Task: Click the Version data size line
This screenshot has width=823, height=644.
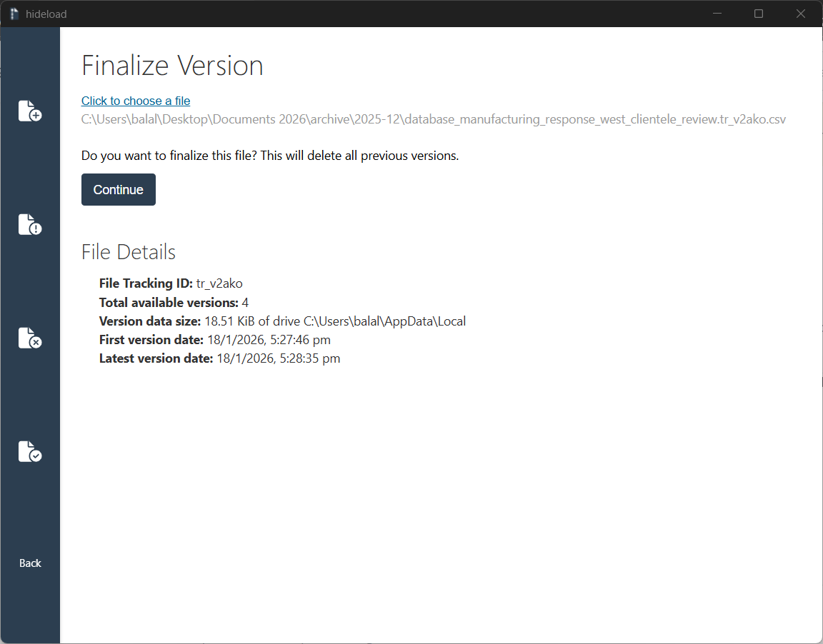Action: [282, 321]
